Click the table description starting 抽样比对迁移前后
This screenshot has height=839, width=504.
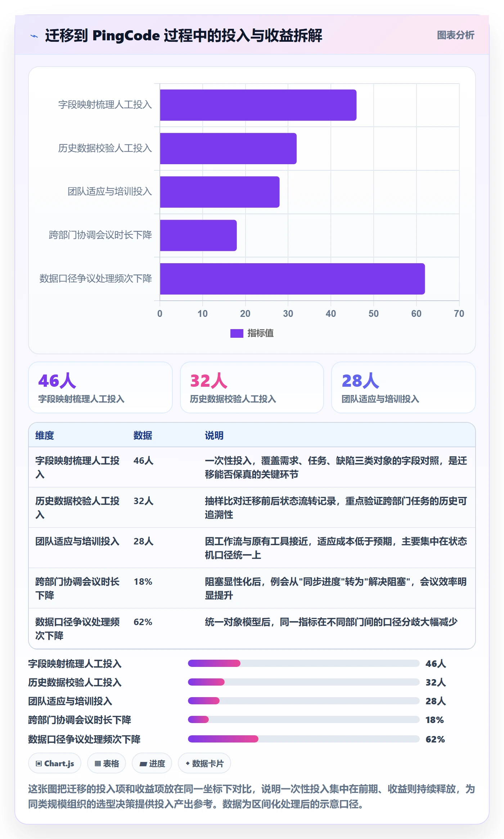pyautogui.click(x=336, y=508)
